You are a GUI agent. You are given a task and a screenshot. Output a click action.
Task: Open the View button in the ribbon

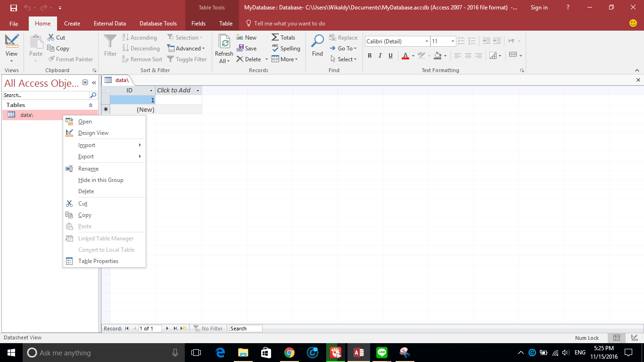click(x=12, y=49)
